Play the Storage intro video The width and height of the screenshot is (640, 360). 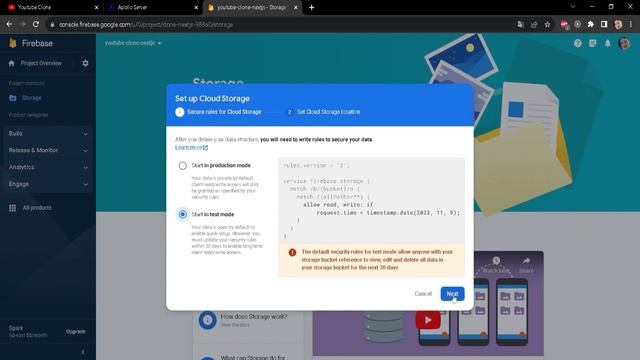(x=428, y=320)
